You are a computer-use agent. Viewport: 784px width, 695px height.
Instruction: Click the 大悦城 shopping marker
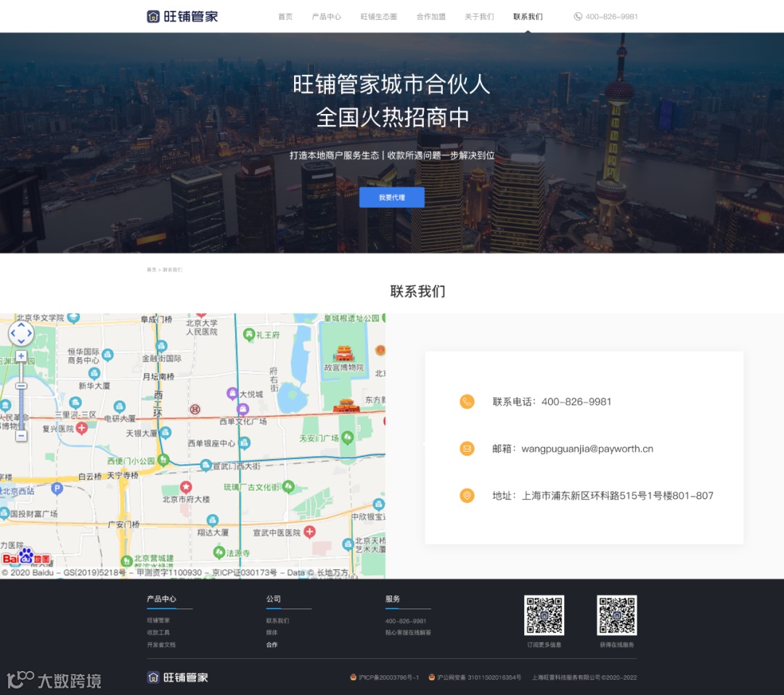pos(232,394)
